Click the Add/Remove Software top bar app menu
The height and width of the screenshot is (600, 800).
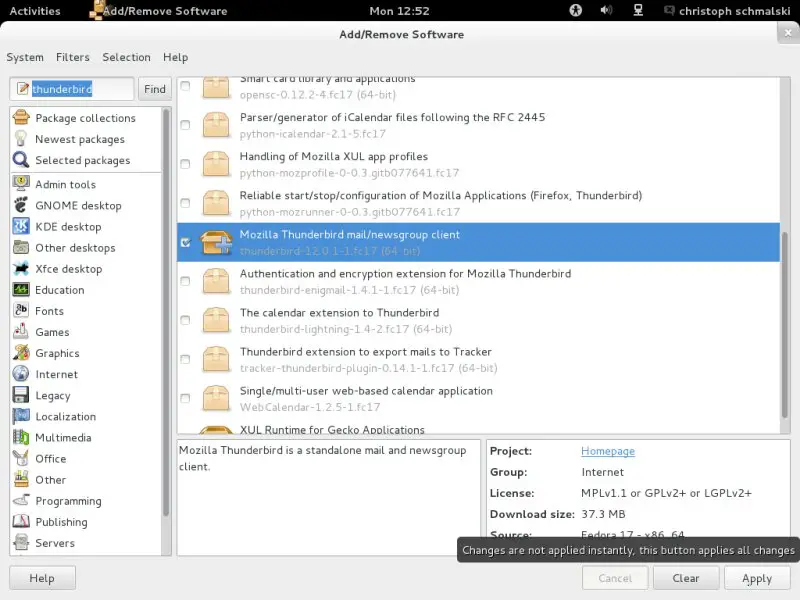coord(158,11)
